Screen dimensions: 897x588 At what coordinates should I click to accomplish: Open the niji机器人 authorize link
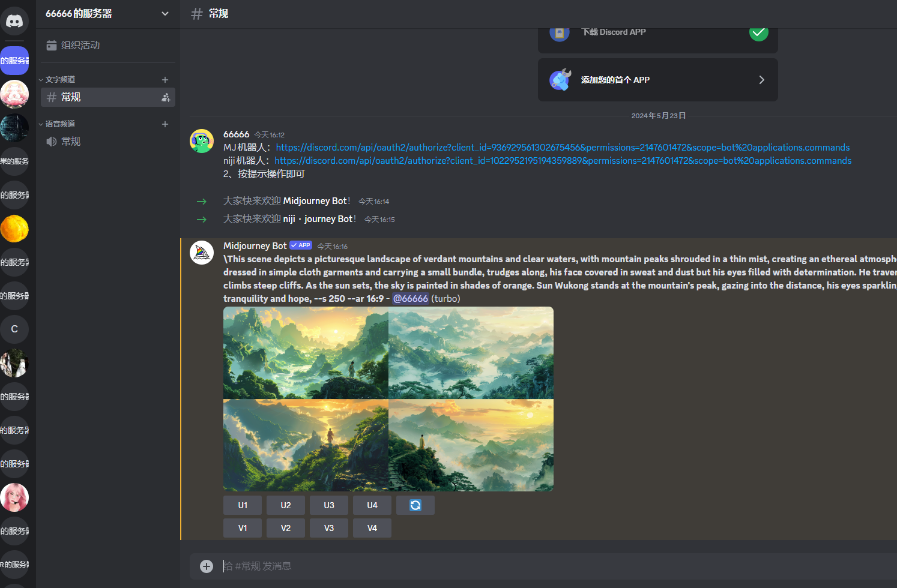pyautogui.click(x=563, y=161)
